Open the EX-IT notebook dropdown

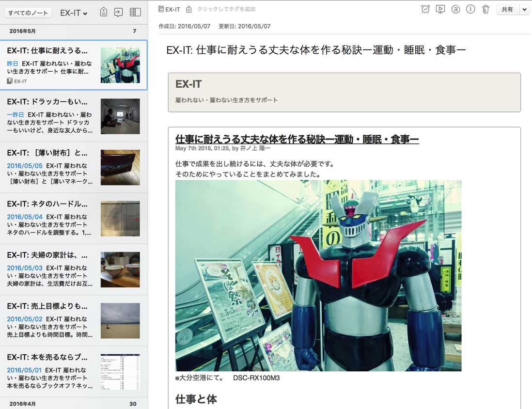click(x=74, y=13)
